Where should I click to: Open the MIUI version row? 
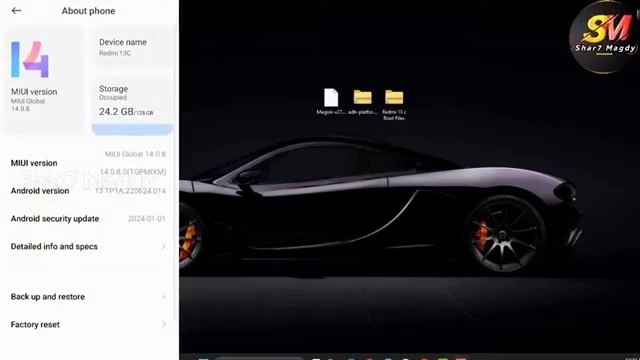(88, 163)
